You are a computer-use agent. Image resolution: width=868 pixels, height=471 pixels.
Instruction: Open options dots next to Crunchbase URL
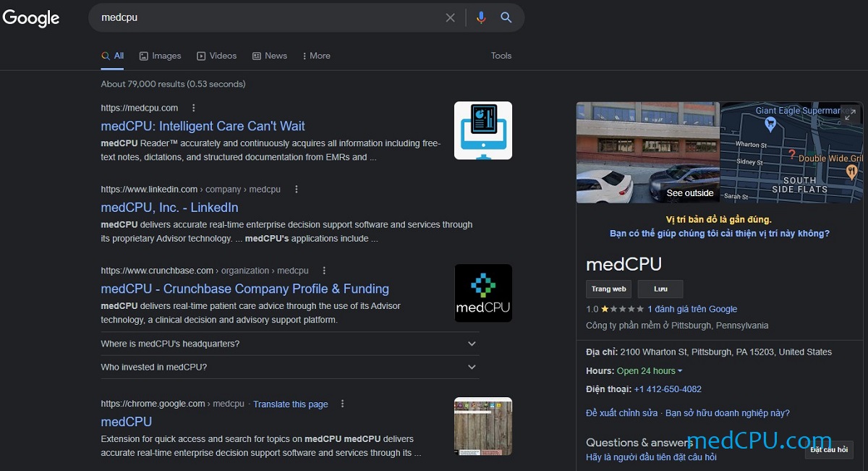[324, 271]
